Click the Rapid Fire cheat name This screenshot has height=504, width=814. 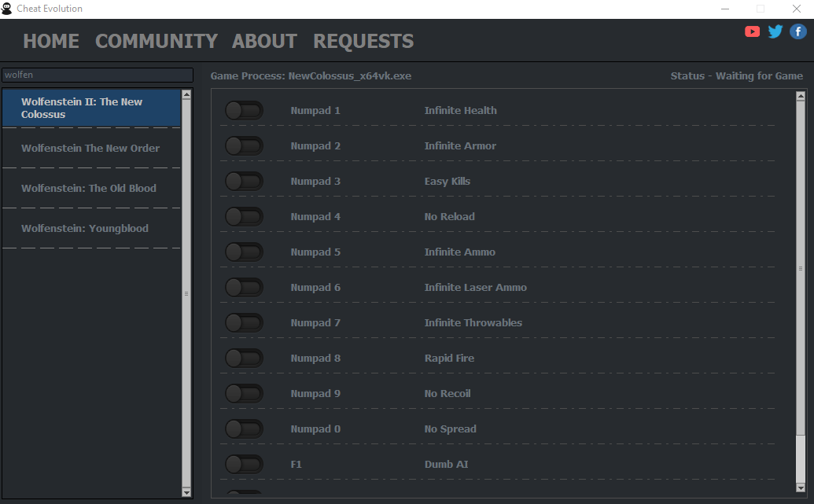[449, 358]
